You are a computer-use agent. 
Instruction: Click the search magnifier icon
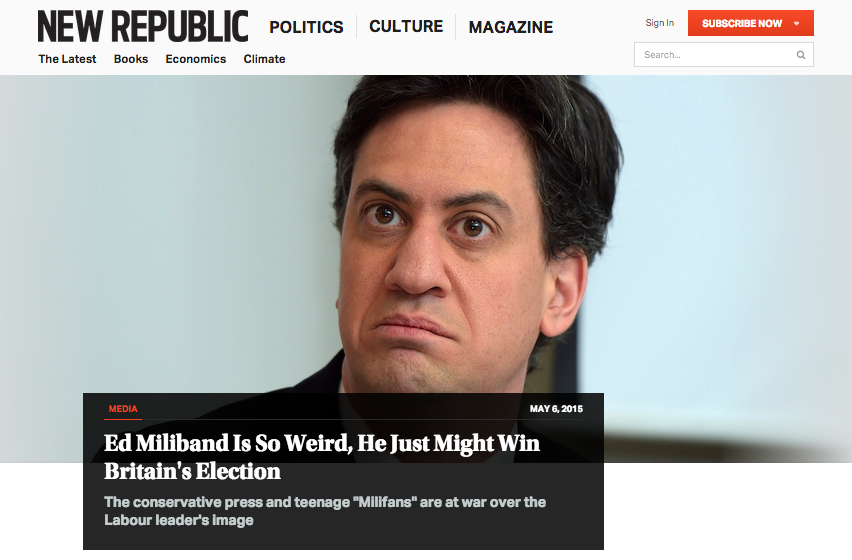(800, 55)
